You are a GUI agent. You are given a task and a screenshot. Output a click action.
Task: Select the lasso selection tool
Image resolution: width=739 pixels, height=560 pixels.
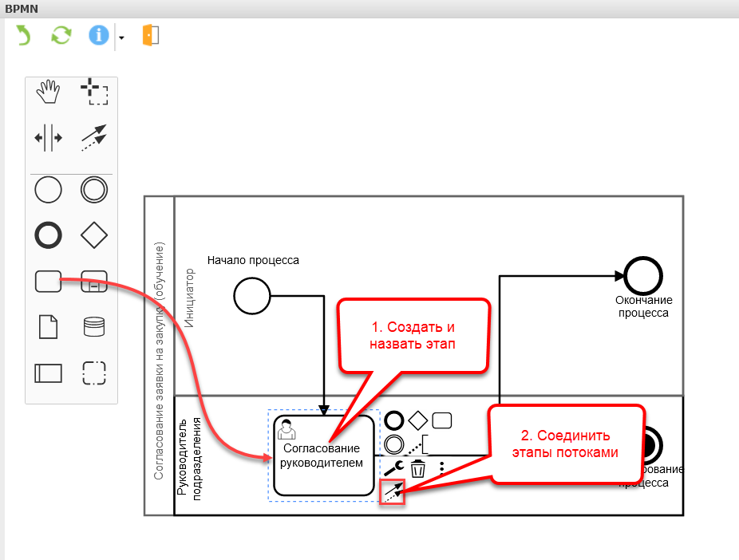click(95, 93)
